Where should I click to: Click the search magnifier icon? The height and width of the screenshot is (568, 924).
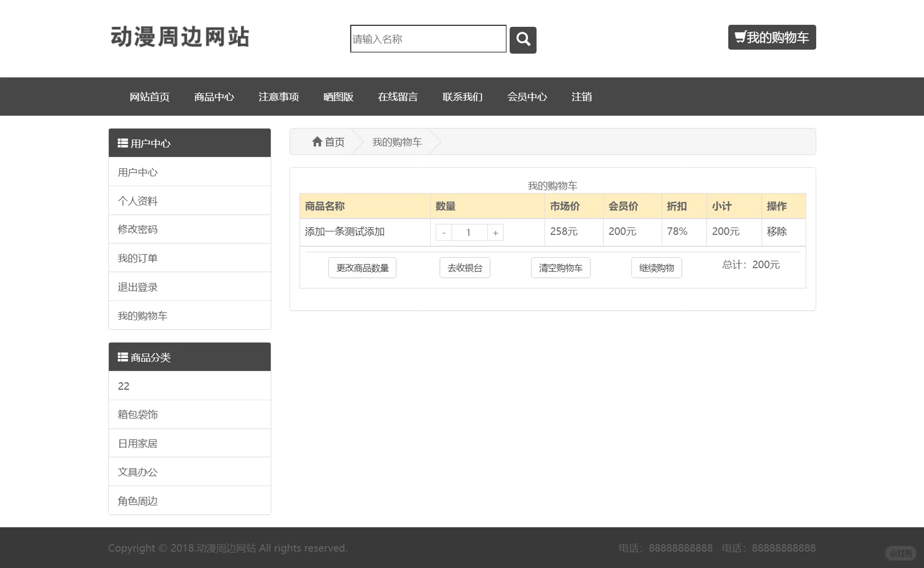pyautogui.click(x=523, y=39)
